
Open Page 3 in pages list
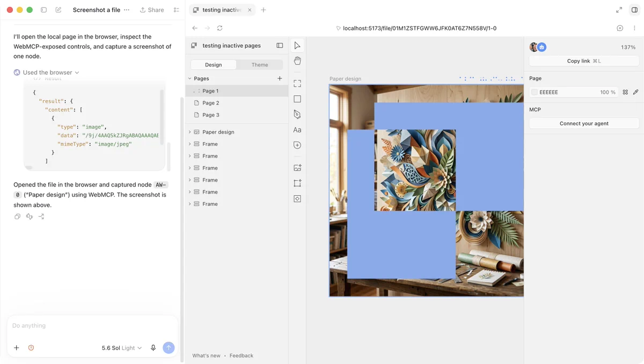[x=237, y=115]
